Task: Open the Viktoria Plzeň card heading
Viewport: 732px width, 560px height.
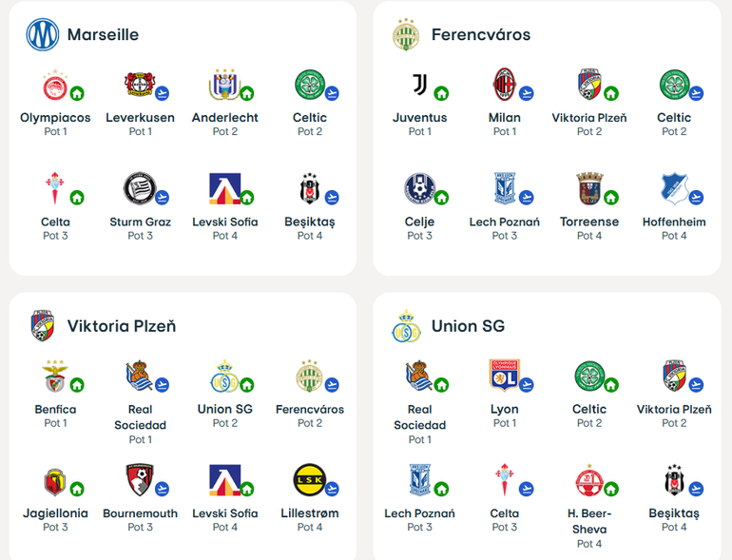Action: pos(122,326)
